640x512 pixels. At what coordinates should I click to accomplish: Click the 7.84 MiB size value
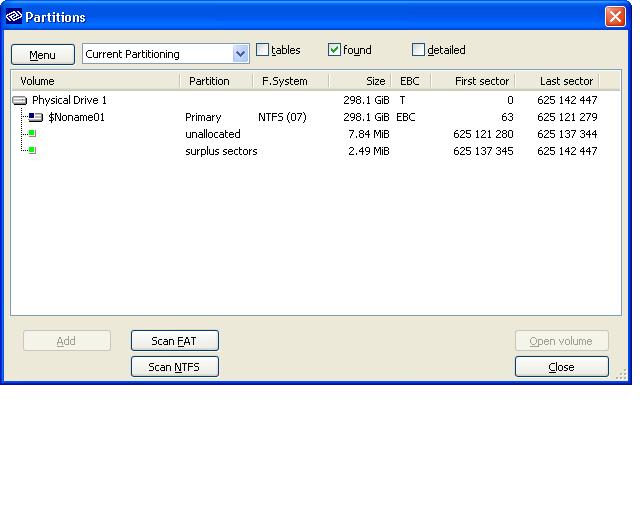pyautogui.click(x=369, y=134)
